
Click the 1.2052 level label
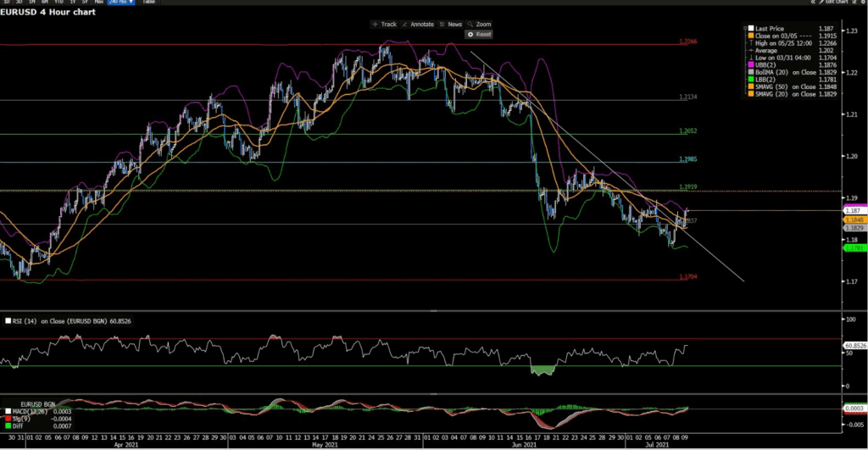point(688,131)
